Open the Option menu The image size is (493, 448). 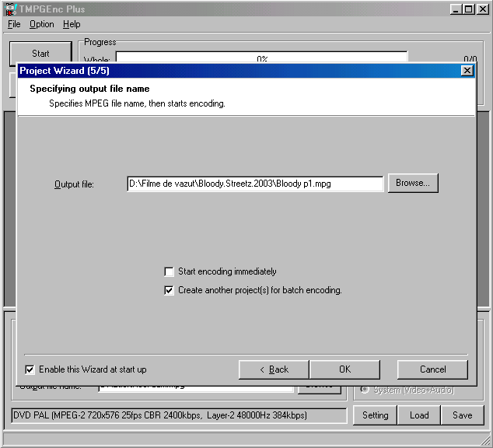click(x=42, y=24)
